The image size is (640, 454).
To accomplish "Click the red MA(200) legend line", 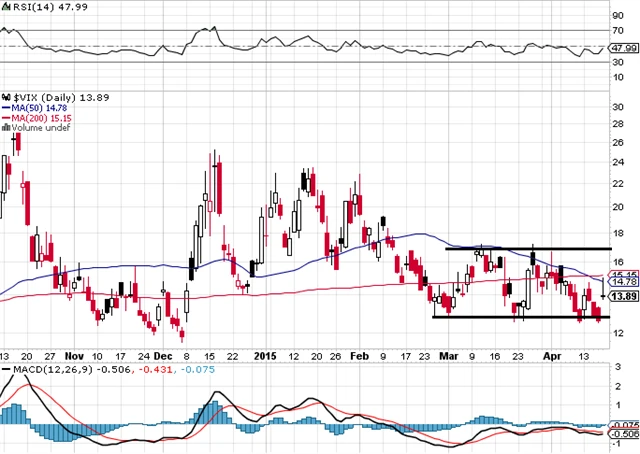I will pyautogui.click(x=5, y=116).
